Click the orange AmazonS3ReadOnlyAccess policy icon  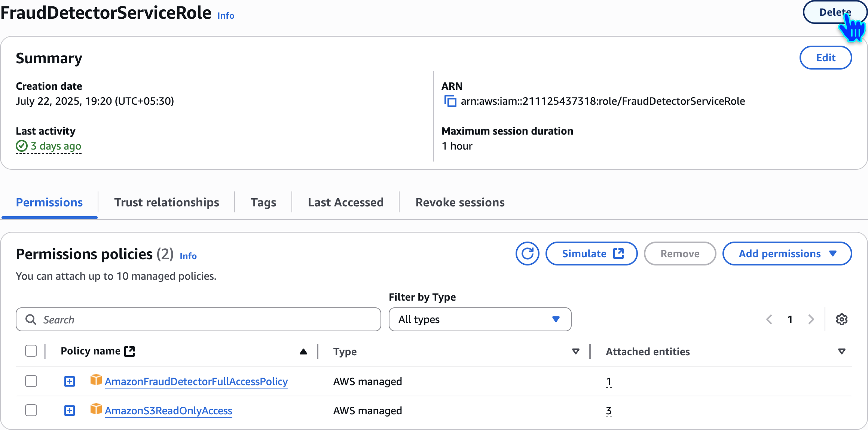coord(96,409)
